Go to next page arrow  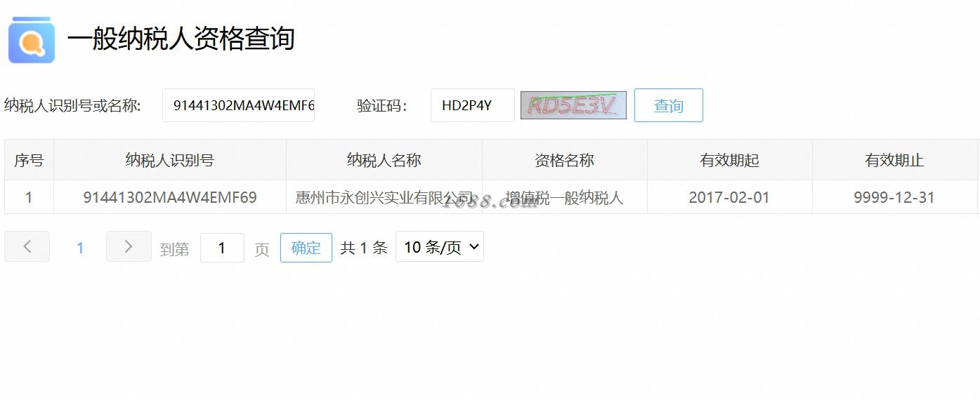tap(129, 246)
